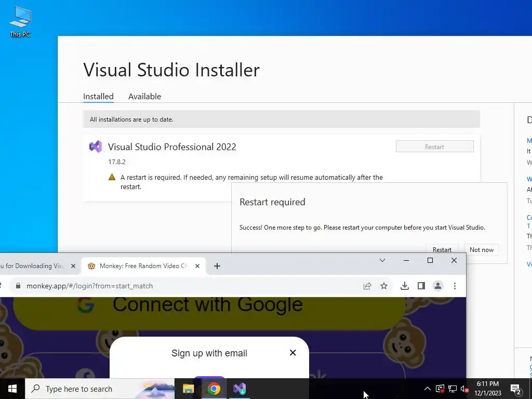View site information lock icon
This screenshot has width=532, height=399.
18,286
